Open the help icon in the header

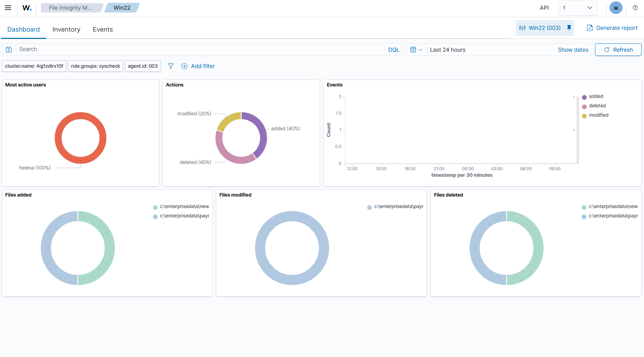635,8
